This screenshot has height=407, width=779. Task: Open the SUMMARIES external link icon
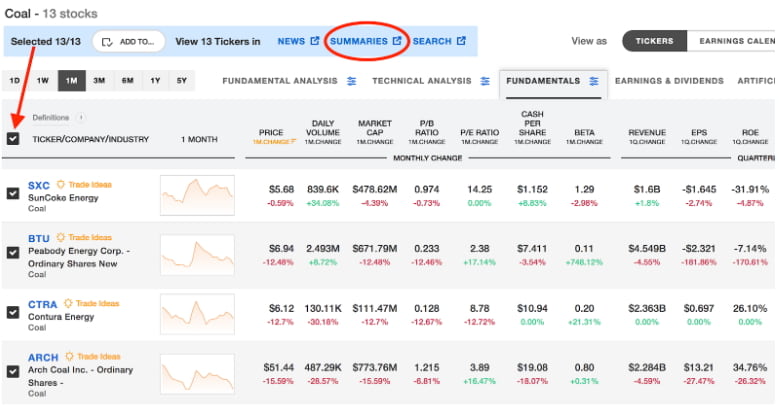pyautogui.click(x=396, y=41)
